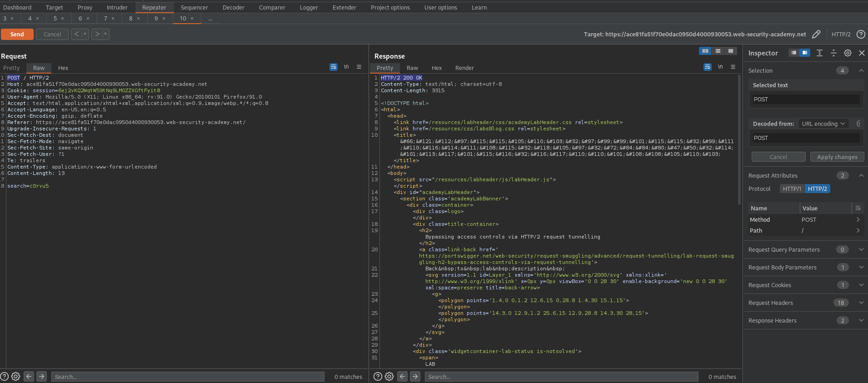Select HTTP/1 protocol

click(x=792, y=189)
